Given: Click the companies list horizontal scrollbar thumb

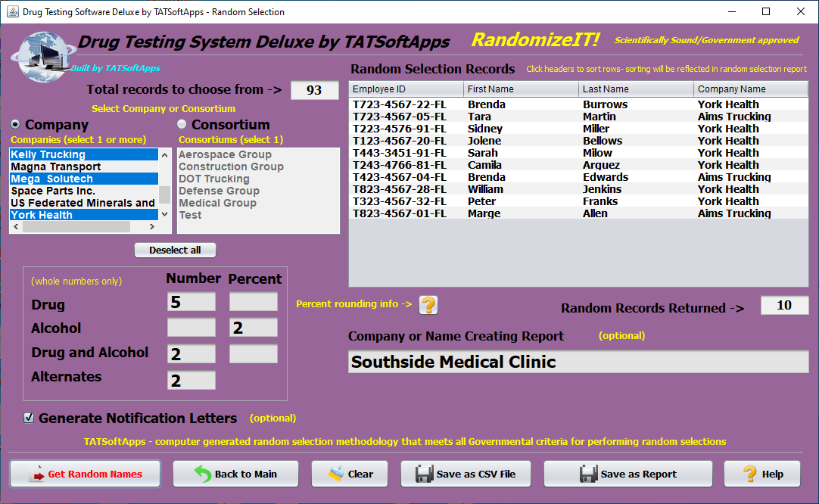Looking at the screenshot, I should [76, 227].
